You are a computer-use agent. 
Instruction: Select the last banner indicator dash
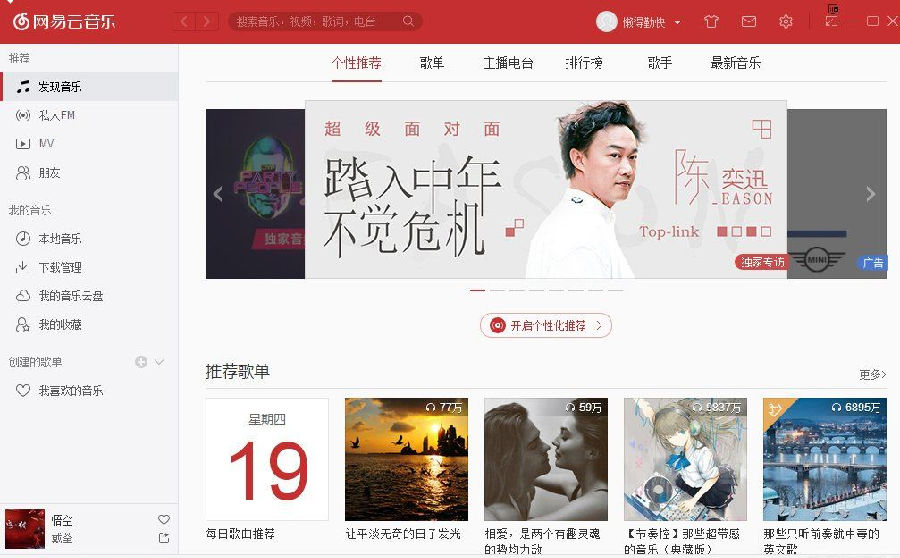coord(615,290)
